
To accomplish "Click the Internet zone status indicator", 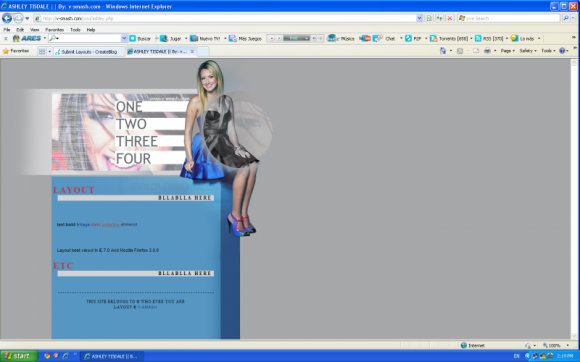I will tap(472, 345).
